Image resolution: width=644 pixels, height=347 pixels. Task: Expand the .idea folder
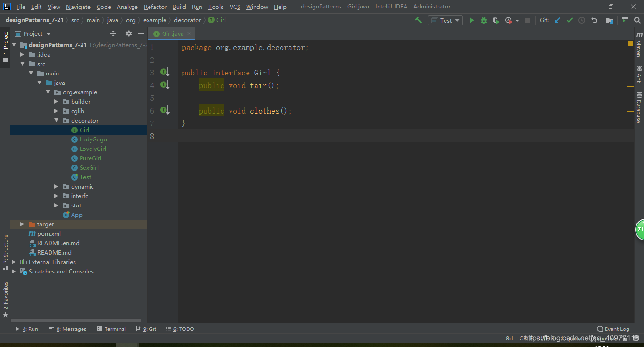tap(22, 55)
